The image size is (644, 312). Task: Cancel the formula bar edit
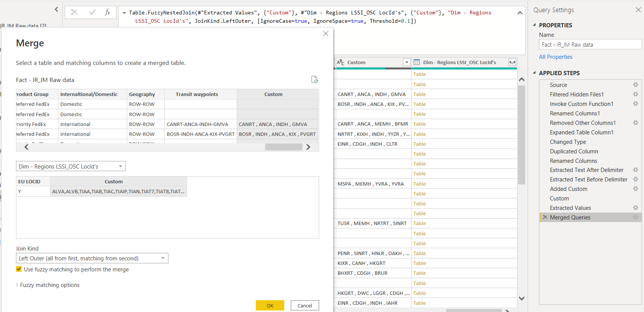(74, 12)
